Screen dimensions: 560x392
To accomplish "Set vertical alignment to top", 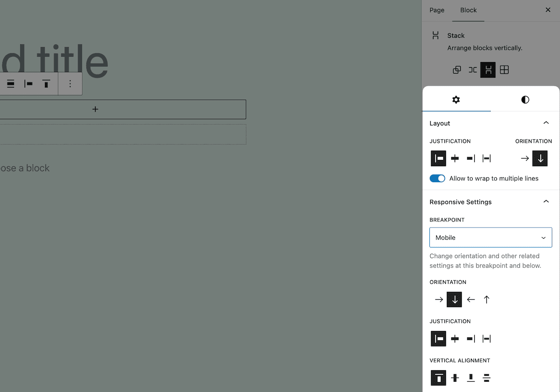I will [x=439, y=378].
